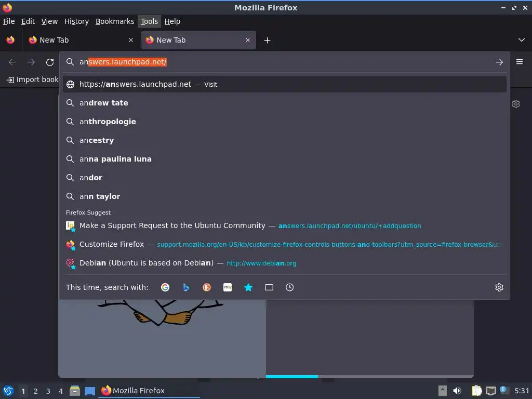The width and height of the screenshot is (532, 399).
Task: Open the network tray icon
Action: [x=490, y=391]
